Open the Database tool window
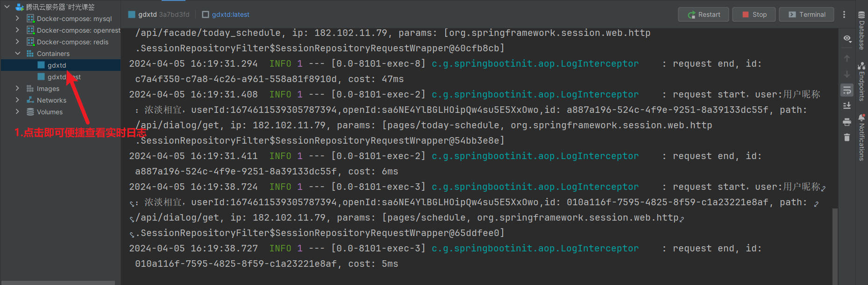Screen dimensions: 868x285 point(861,31)
